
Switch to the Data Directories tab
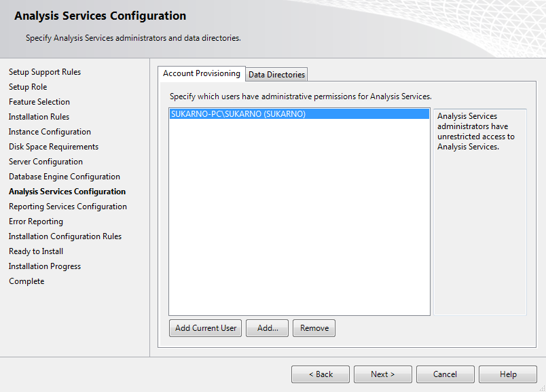[x=276, y=74]
